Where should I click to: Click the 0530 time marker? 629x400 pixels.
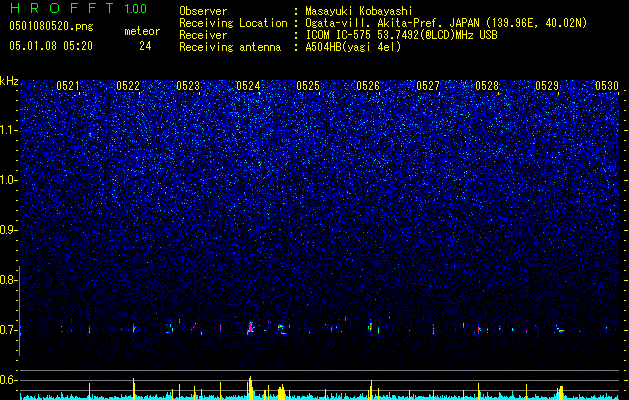pos(607,86)
